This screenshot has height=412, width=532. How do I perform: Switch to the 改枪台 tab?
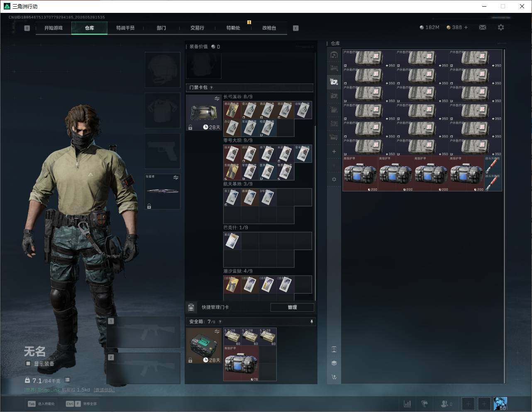[x=269, y=28]
